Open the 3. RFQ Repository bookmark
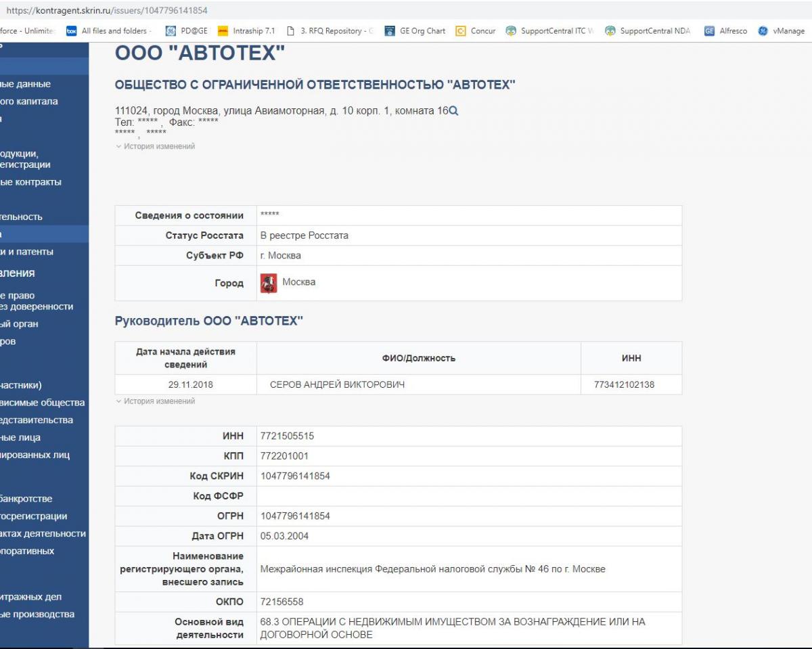Image resolution: width=812 pixels, height=649 pixels. (330, 31)
